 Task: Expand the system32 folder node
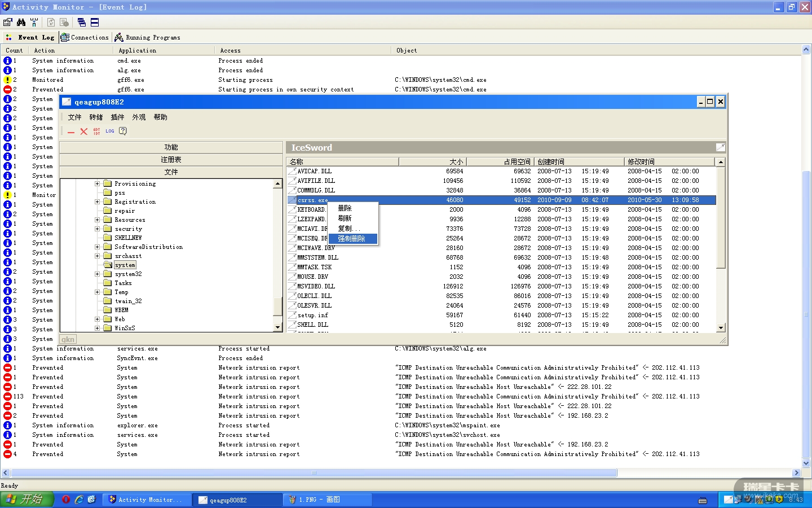point(97,274)
